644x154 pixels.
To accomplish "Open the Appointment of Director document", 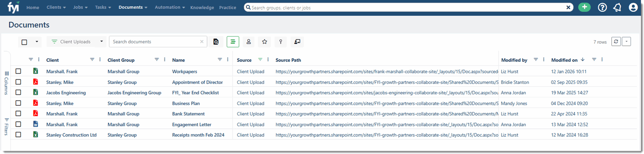I will (197, 82).
